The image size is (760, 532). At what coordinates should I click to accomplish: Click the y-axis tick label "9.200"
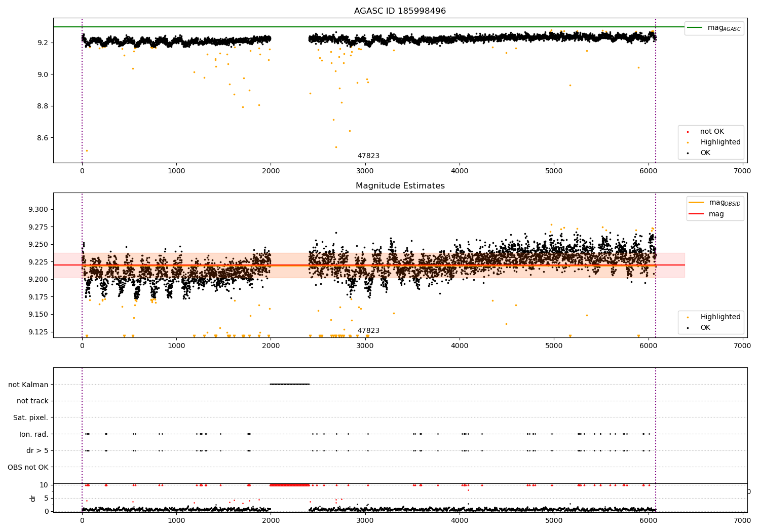39,280
